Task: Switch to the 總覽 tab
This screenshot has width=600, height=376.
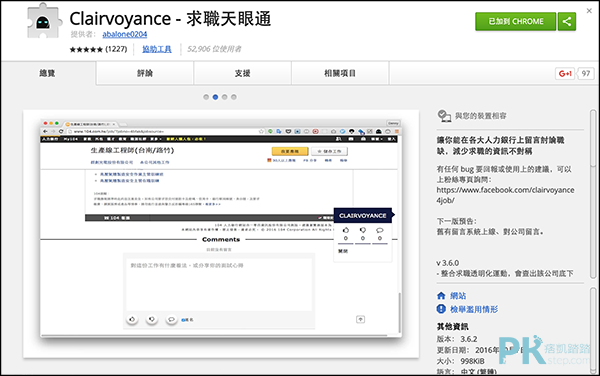Action: 47,73
